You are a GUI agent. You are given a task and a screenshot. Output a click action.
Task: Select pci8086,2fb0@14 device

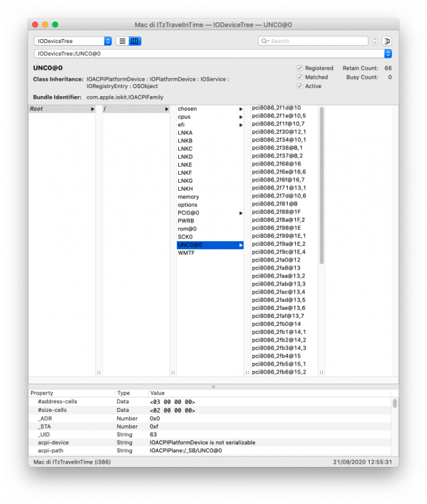[284, 324]
